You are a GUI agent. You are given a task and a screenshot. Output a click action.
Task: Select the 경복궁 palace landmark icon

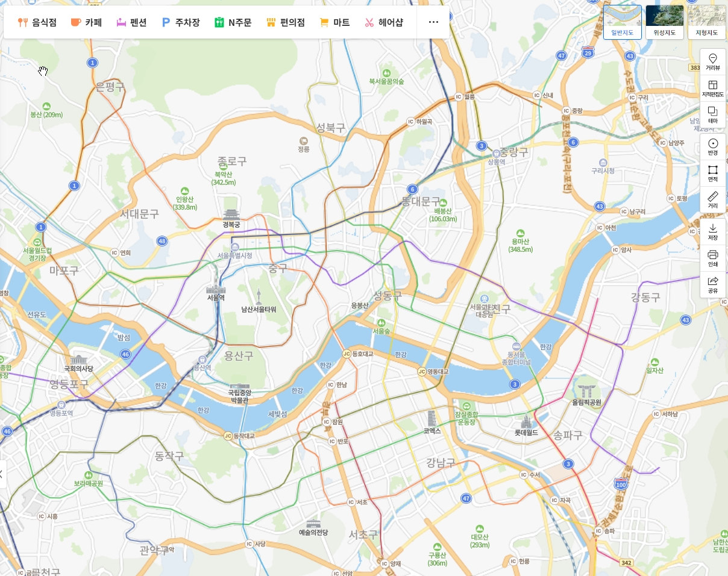(231, 214)
